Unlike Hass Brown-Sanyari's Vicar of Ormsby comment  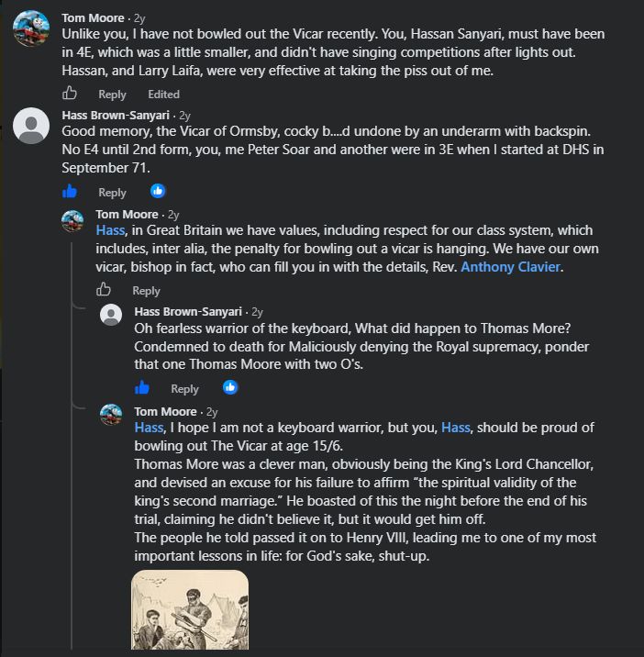pos(70,192)
